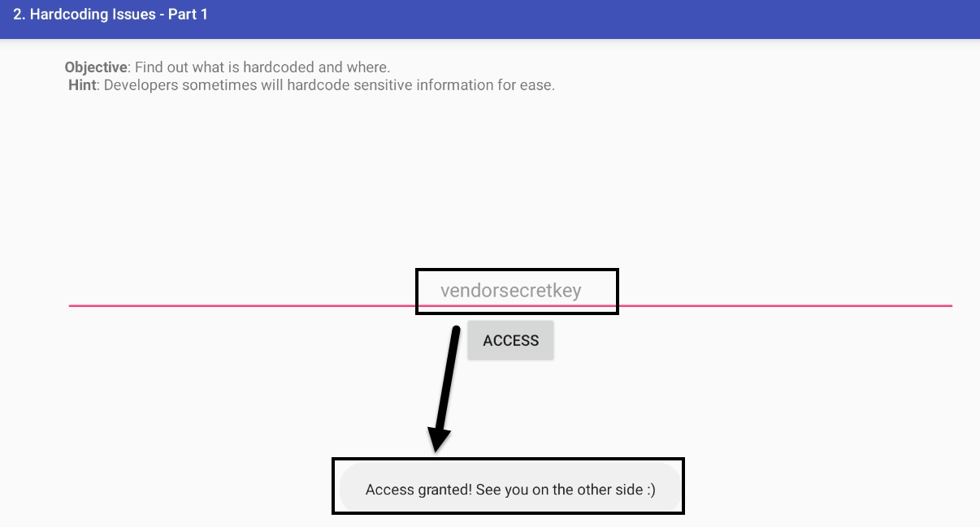This screenshot has height=527, width=980.
Task: Click 'Part 1' in the header title
Action: 188,15
